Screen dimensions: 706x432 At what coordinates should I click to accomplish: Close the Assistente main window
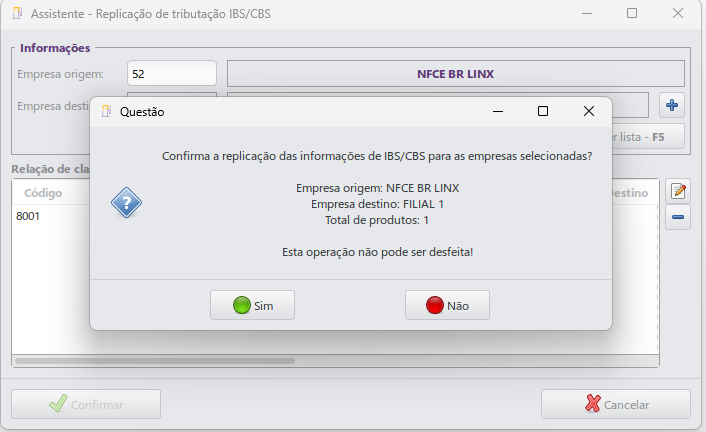pos(679,15)
